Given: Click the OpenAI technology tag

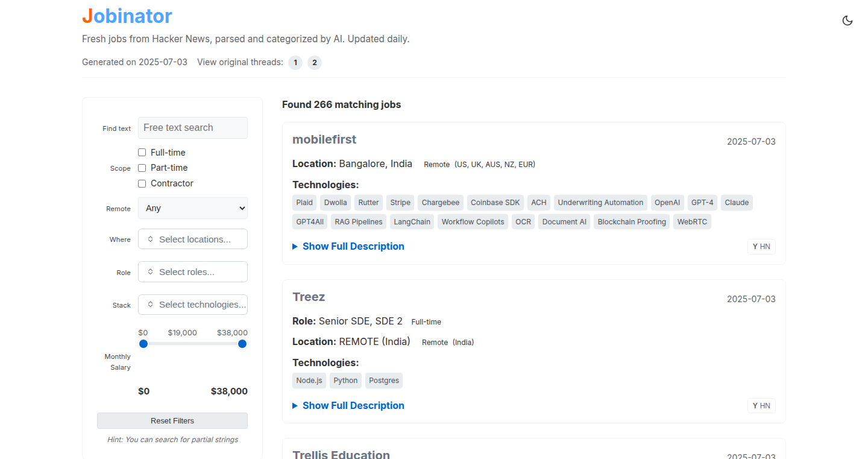Looking at the screenshot, I should point(667,203).
